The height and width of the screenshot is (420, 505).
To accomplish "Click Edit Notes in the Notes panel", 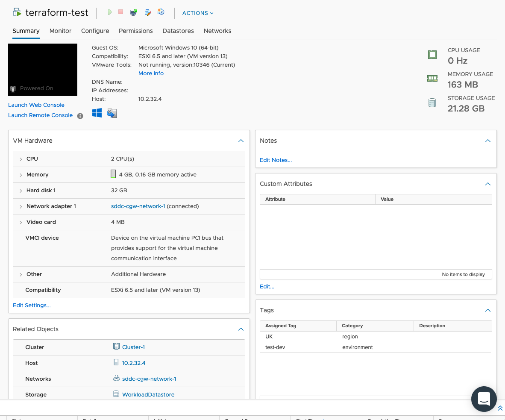I will click(276, 160).
